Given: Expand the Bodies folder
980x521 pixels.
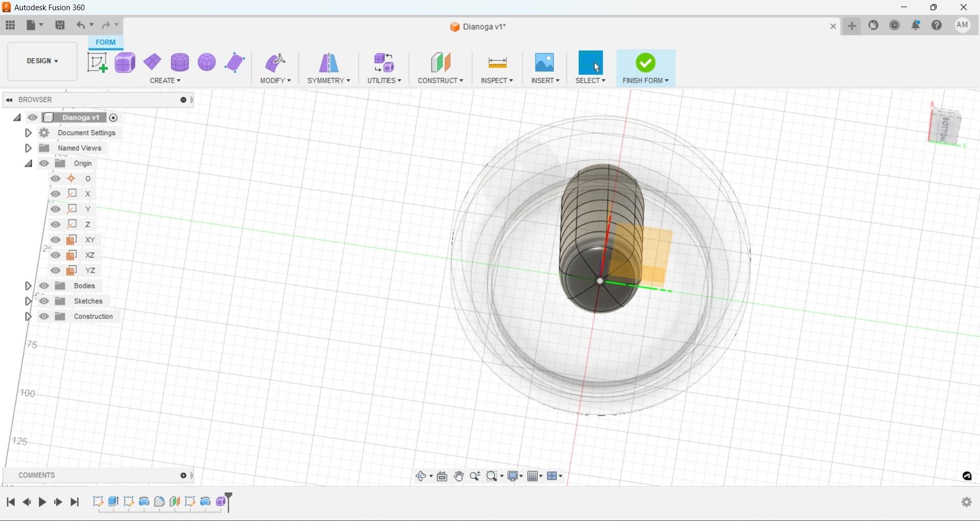Looking at the screenshot, I should point(28,286).
